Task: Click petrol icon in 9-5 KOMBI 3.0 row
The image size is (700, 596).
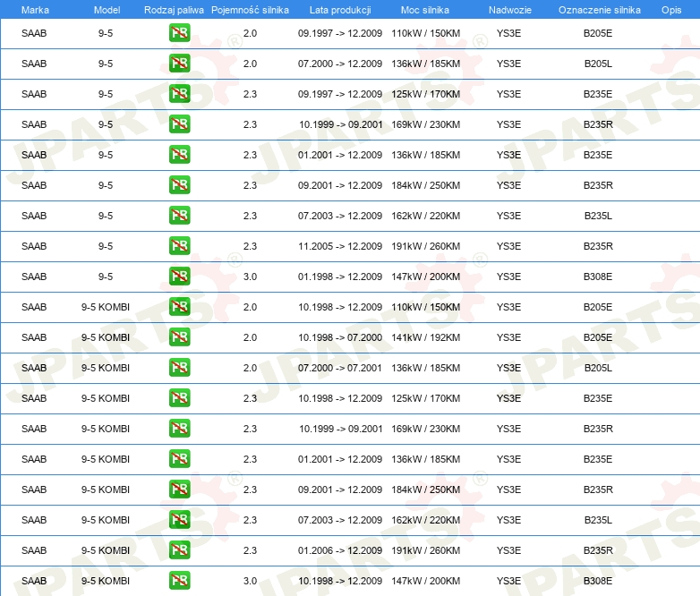Action: 179,580
